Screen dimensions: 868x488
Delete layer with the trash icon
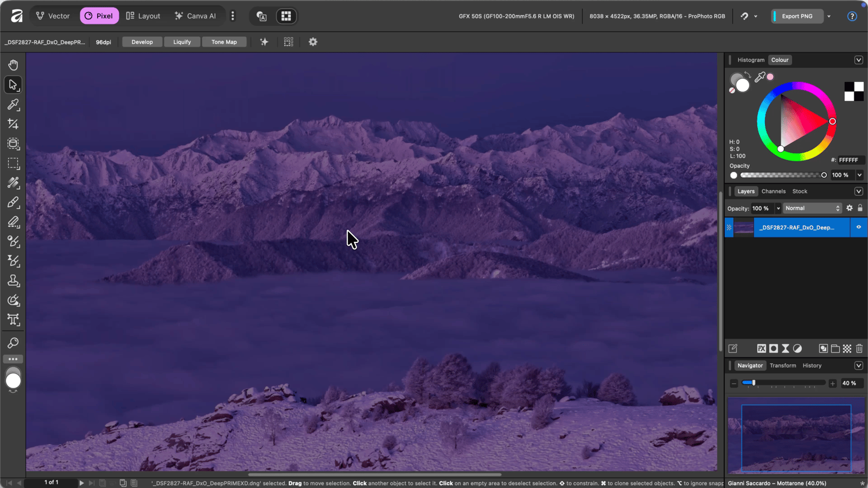[859, 349]
